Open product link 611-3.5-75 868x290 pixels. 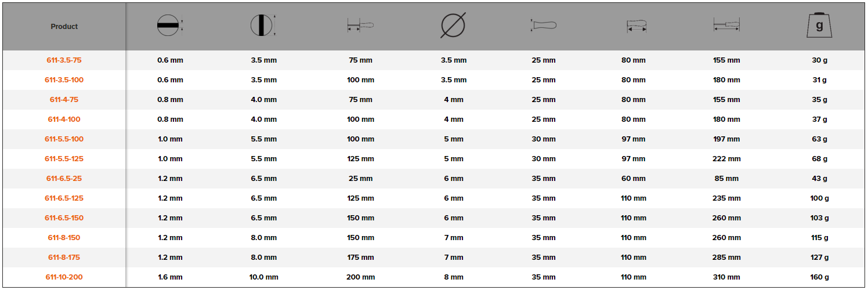tap(64, 60)
